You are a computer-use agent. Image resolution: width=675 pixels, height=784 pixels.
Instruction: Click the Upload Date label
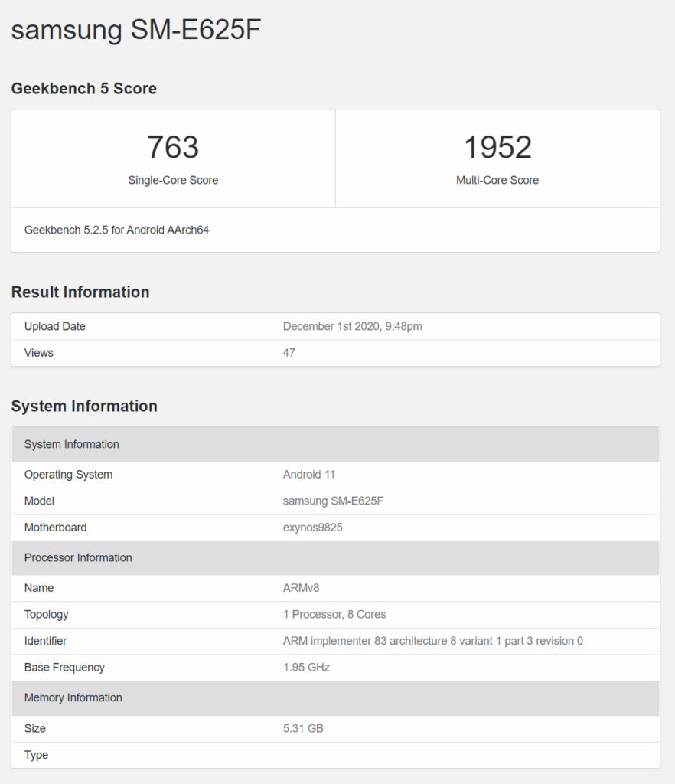55,326
